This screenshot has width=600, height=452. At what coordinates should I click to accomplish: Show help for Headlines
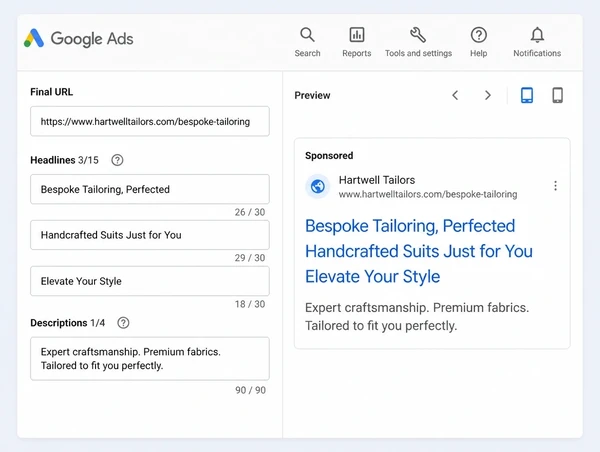pyautogui.click(x=117, y=160)
